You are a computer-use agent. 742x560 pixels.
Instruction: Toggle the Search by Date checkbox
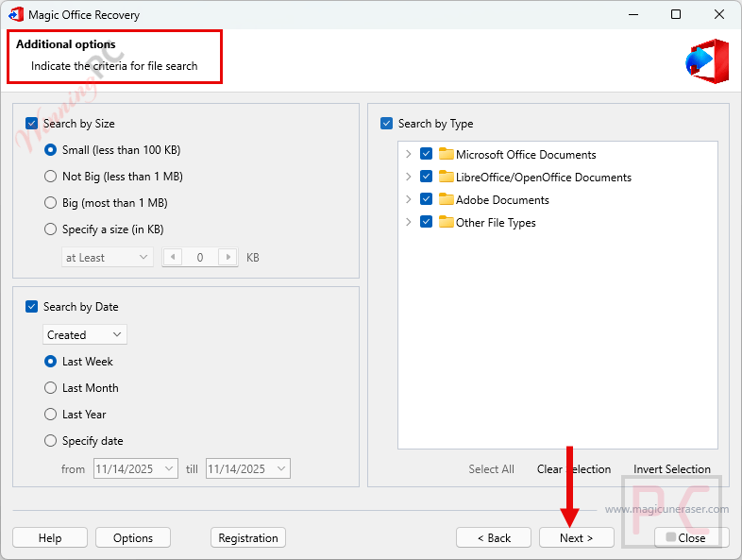click(x=31, y=307)
